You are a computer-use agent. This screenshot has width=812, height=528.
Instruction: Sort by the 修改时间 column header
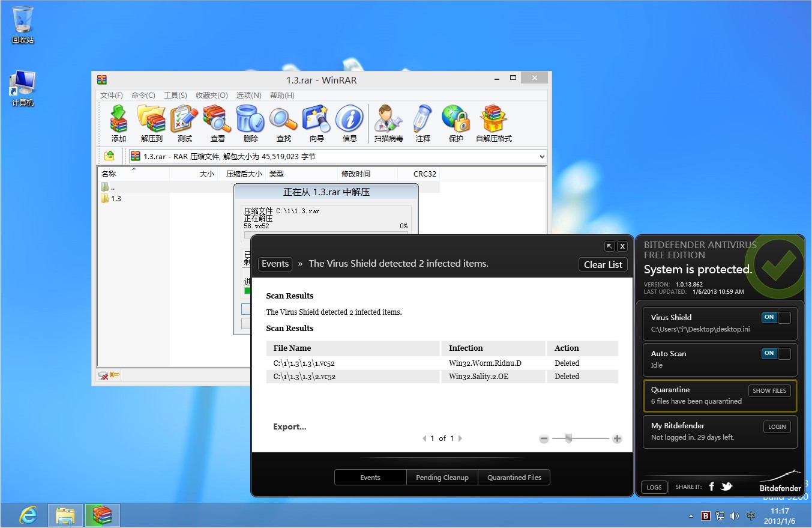367,174
